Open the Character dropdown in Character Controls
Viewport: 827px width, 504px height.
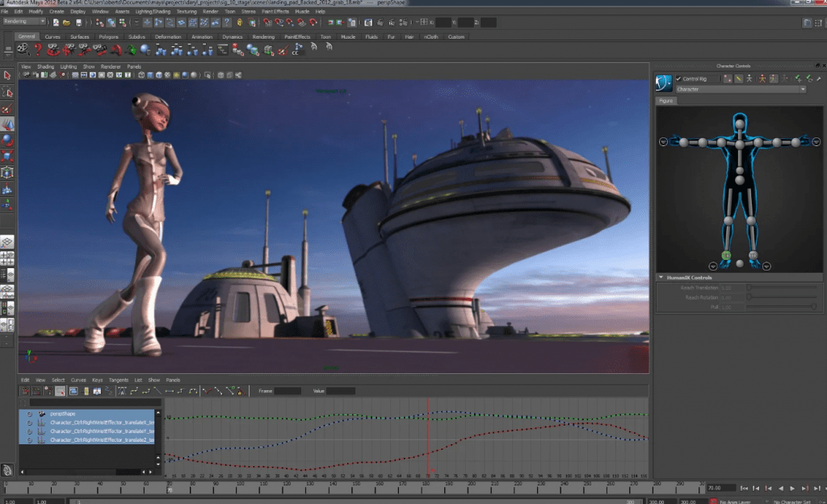coord(740,90)
